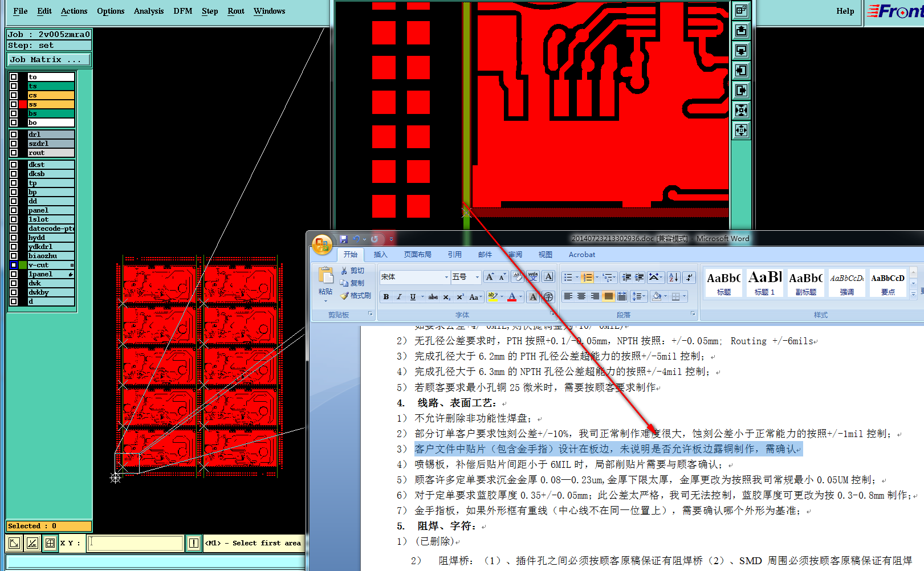
Task: Open the Help menu in Genesis
Action: tap(845, 11)
